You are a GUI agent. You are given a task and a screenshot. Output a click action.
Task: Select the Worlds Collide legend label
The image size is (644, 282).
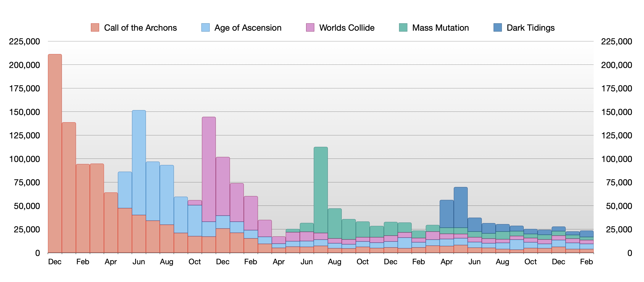(x=347, y=27)
